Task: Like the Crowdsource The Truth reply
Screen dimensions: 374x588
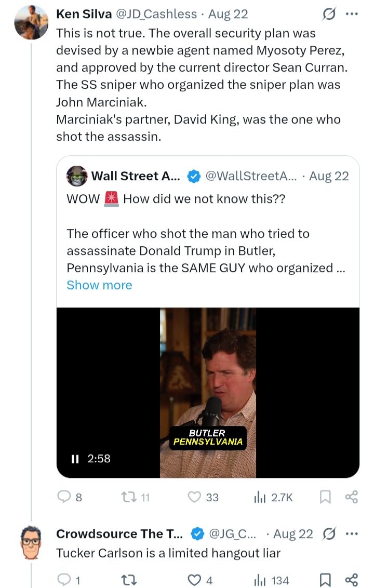Action: [x=195, y=580]
